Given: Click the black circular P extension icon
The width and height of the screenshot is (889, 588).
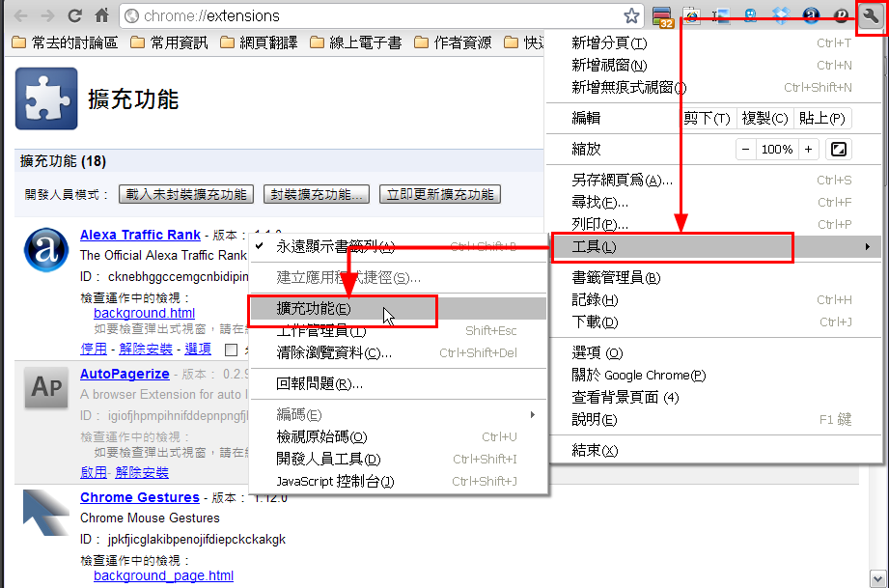Looking at the screenshot, I should pyautogui.click(x=841, y=15).
